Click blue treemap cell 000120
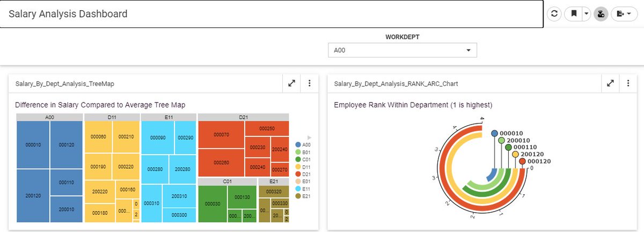The height and width of the screenshot is (232, 644). (x=67, y=145)
